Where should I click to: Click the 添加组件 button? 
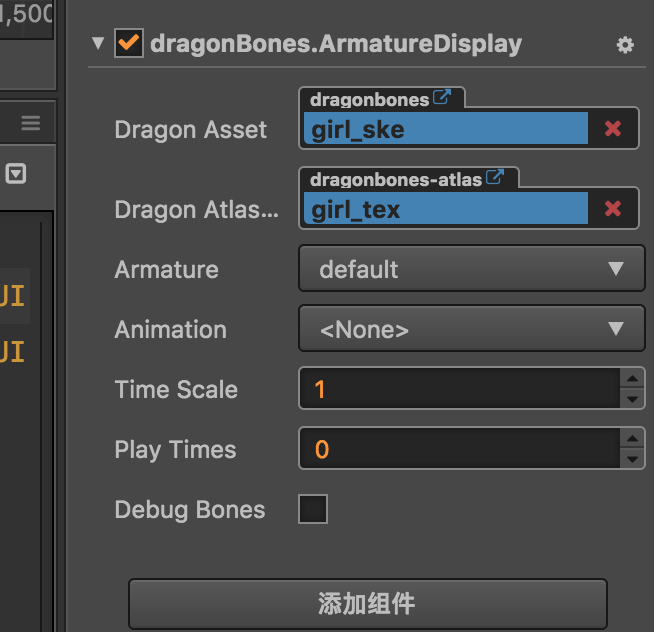coord(367,604)
